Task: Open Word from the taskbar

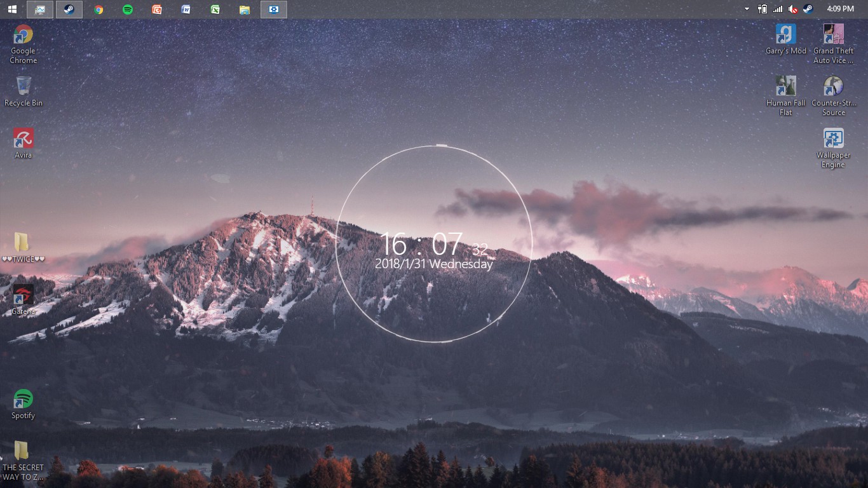Action: 186,9
